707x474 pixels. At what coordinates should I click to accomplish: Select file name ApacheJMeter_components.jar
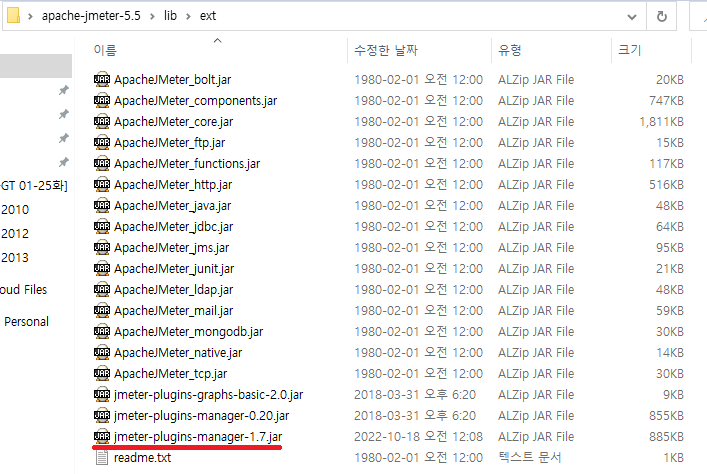pyautogui.click(x=196, y=101)
